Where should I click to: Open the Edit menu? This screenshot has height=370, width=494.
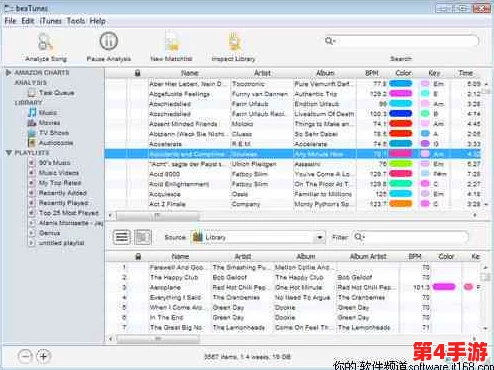tap(28, 21)
